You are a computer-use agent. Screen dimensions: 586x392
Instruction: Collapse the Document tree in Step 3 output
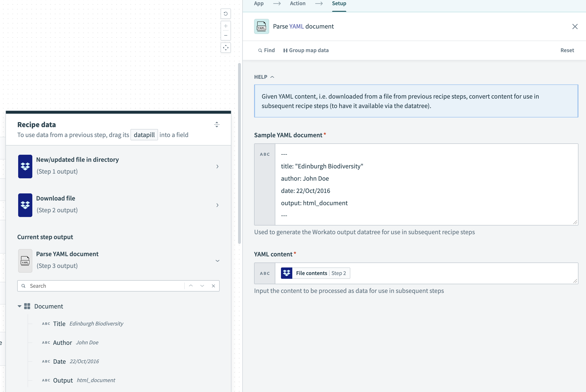20,306
